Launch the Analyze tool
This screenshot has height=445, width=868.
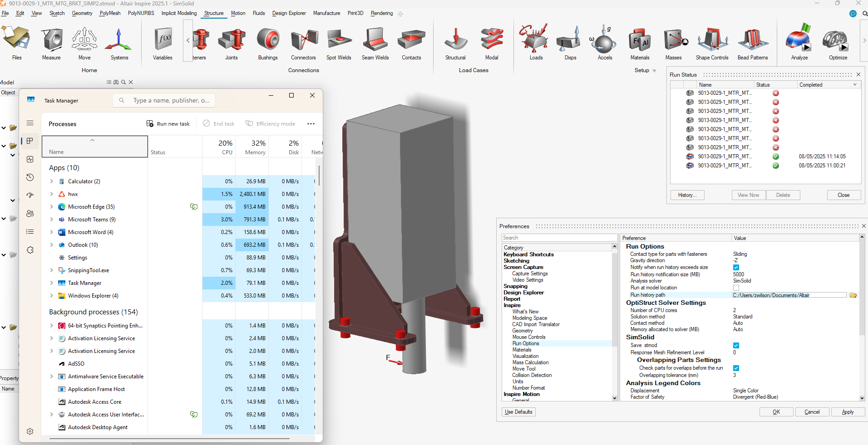[799, 42]
